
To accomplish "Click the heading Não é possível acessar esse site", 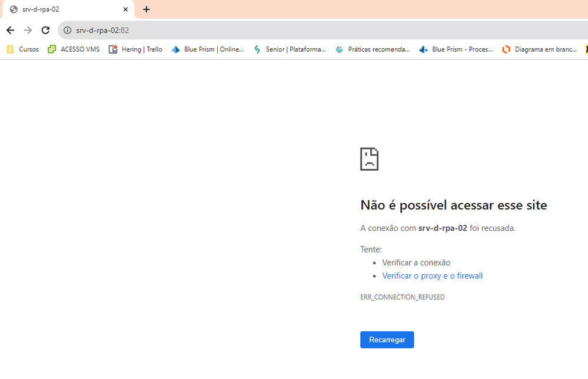I will click(453, 205).
